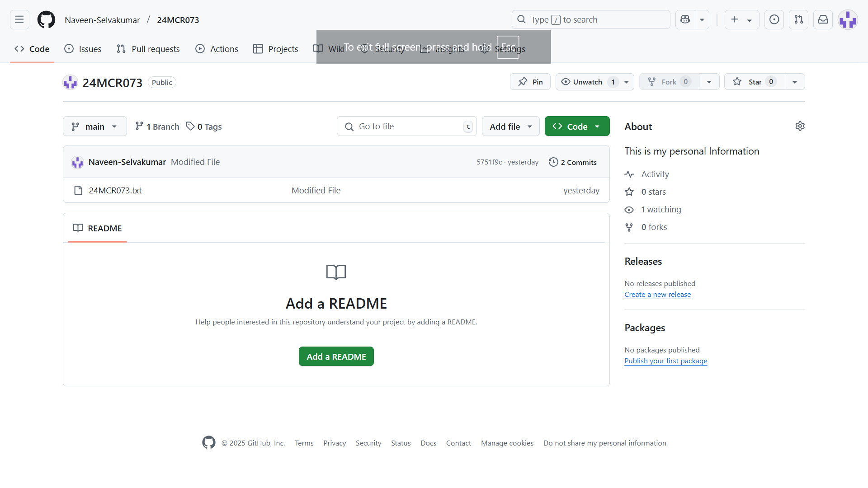Switch to the Actions tab
868x488 pixels.
217,49
